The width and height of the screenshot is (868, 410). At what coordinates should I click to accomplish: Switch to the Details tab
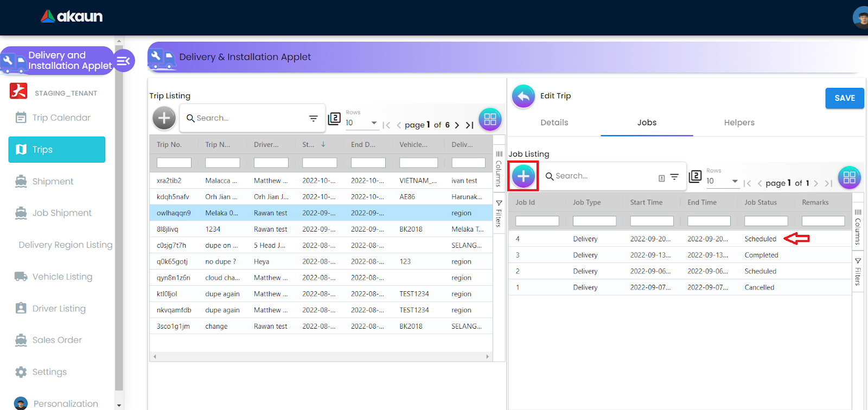(x=554, y=123)
